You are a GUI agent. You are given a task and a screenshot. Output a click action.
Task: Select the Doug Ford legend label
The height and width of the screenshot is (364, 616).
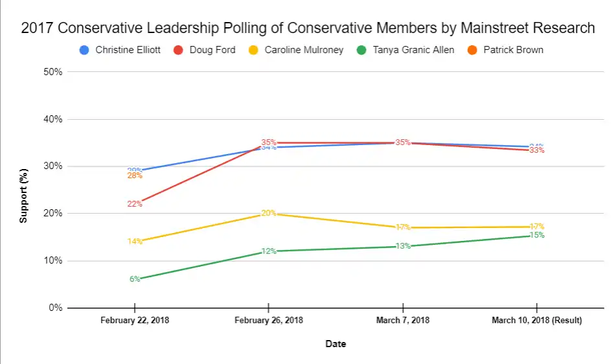[x=212, y=50]
